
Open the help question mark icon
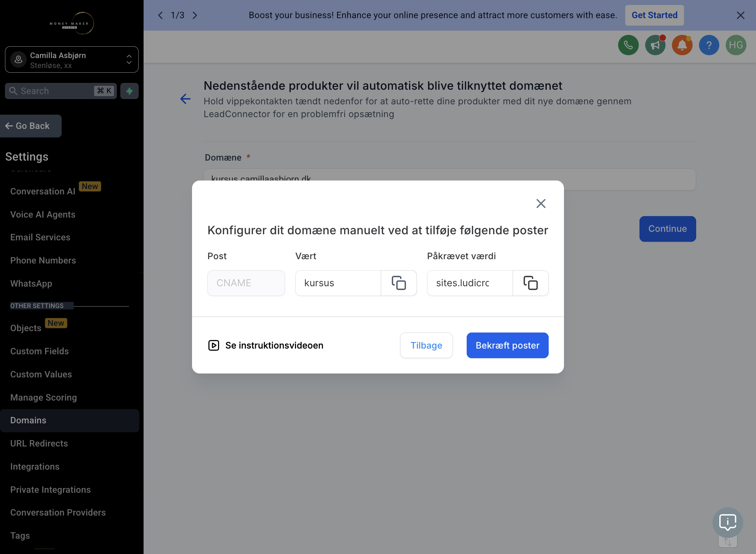coord(709,45)
